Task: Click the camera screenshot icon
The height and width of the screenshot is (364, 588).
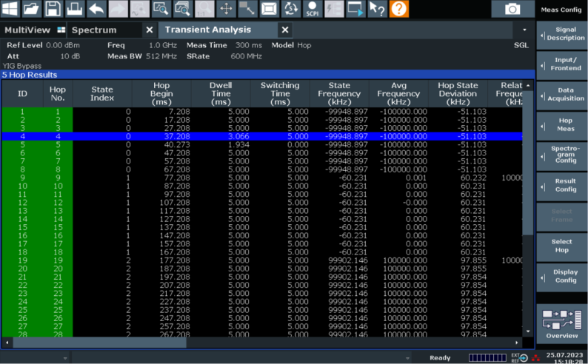Action: [512, 9]
